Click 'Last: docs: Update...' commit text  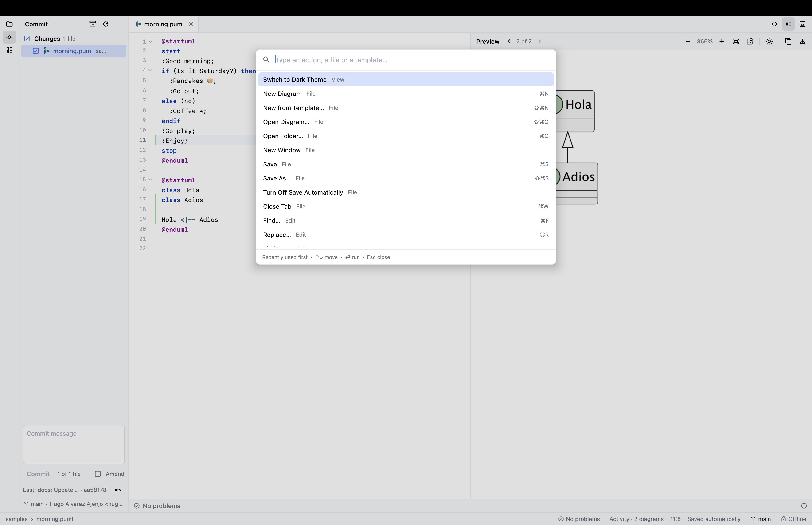[x=50, y=490]
